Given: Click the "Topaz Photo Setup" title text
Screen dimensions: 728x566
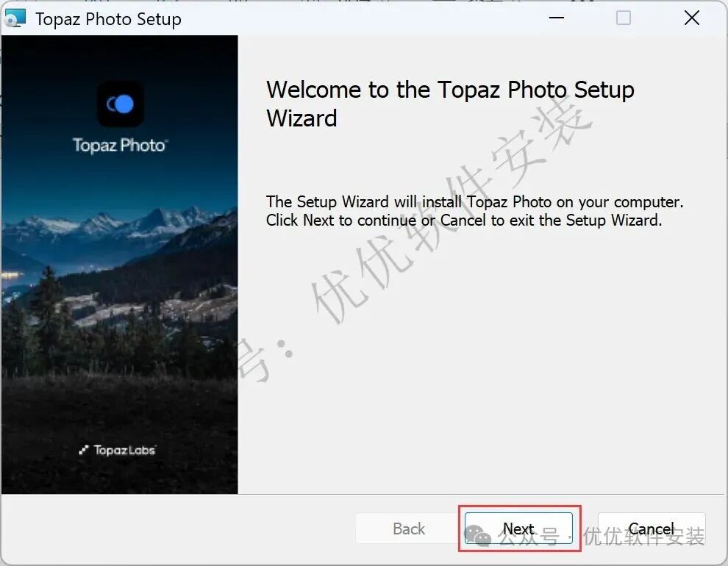Looking at the screenshot, I should click(109, 19).
